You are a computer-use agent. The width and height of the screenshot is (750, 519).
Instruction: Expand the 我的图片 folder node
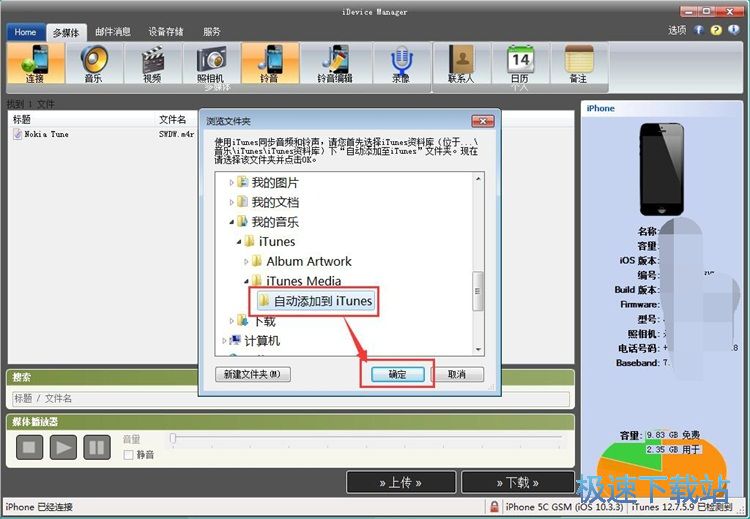point(232,182)
